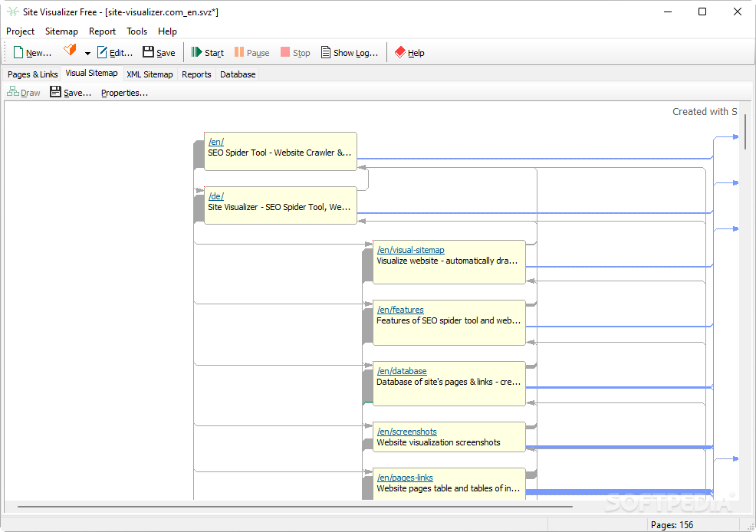The image size is (756, 532).
Task: Save the visual sitemap with Save...
Action: 71,93
